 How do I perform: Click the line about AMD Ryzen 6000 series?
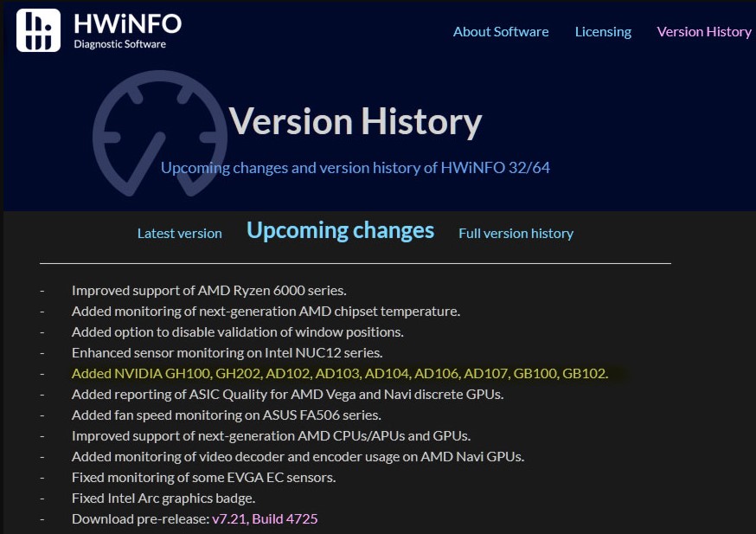click(x=208, y=291)
